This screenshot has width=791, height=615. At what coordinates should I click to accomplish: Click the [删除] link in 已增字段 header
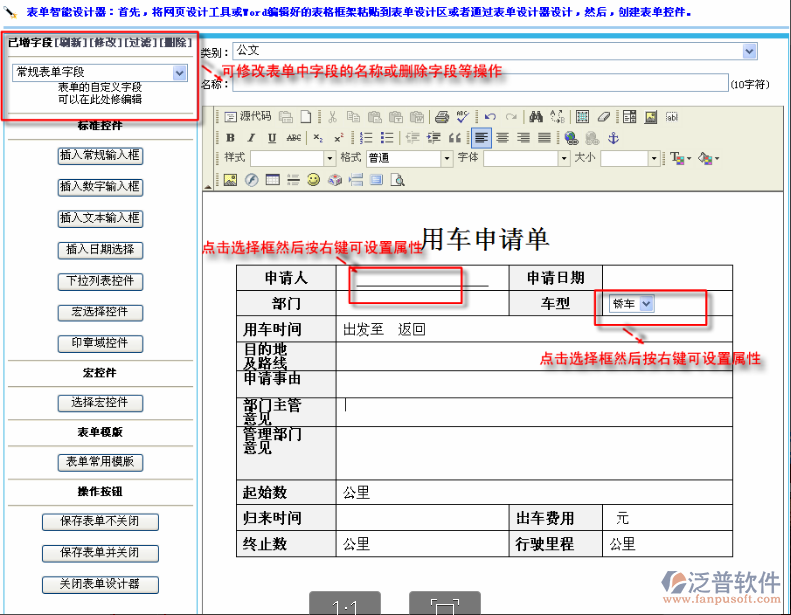click(177, 43)
